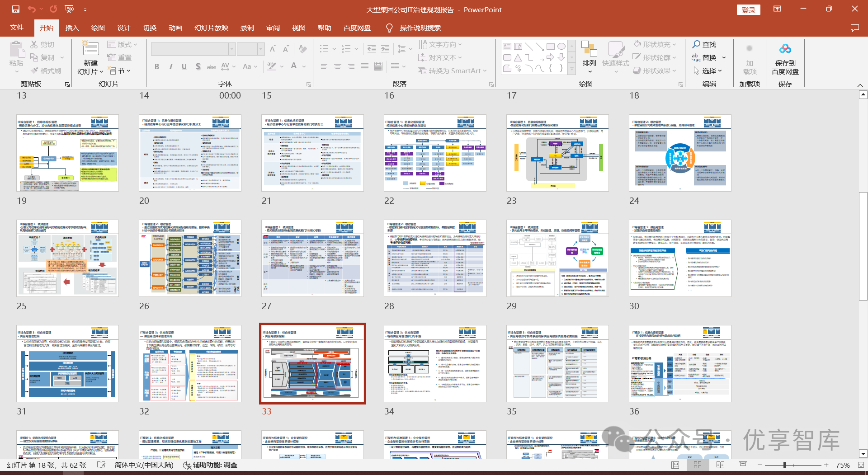Viewport: 868px width, 475px height.
Task: Click the Login button in title bar
Action: [748, 10]
